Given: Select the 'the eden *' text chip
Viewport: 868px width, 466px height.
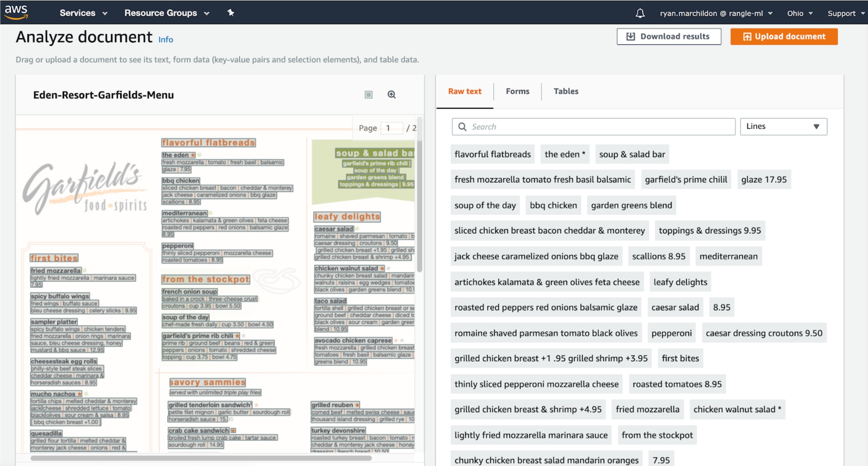Looking at the screenshot, I should (565, 154).
